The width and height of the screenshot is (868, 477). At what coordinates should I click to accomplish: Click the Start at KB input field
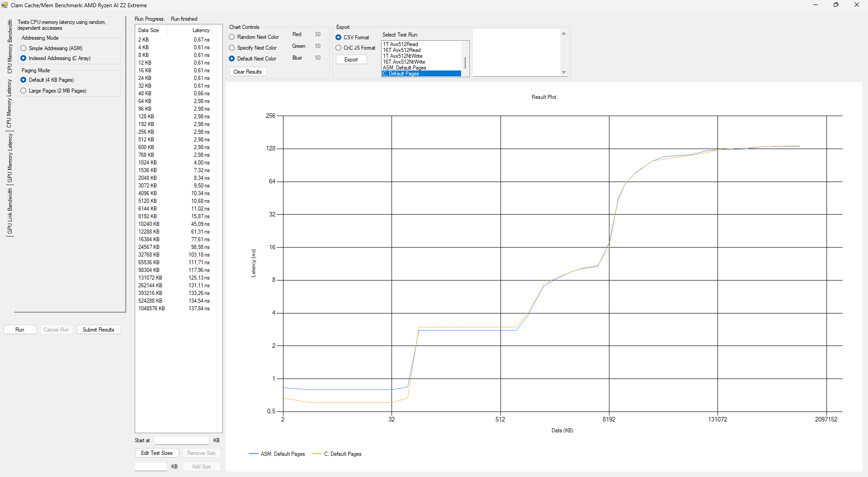tap(182, 440)
